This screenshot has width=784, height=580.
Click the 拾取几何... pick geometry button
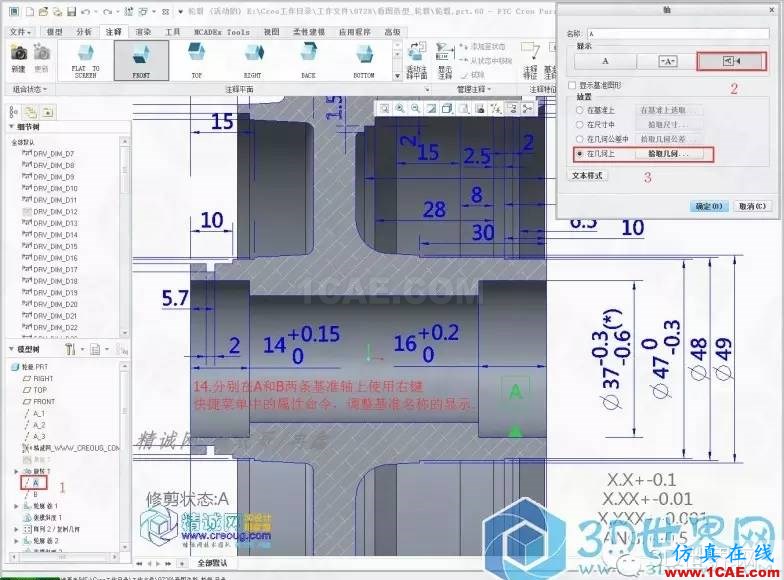[668, 154]
